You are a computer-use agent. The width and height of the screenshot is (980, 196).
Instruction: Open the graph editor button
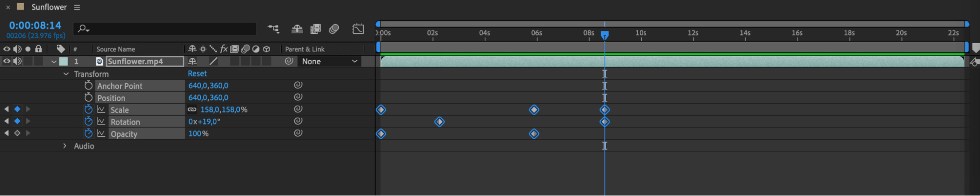(x=358, y=29)
